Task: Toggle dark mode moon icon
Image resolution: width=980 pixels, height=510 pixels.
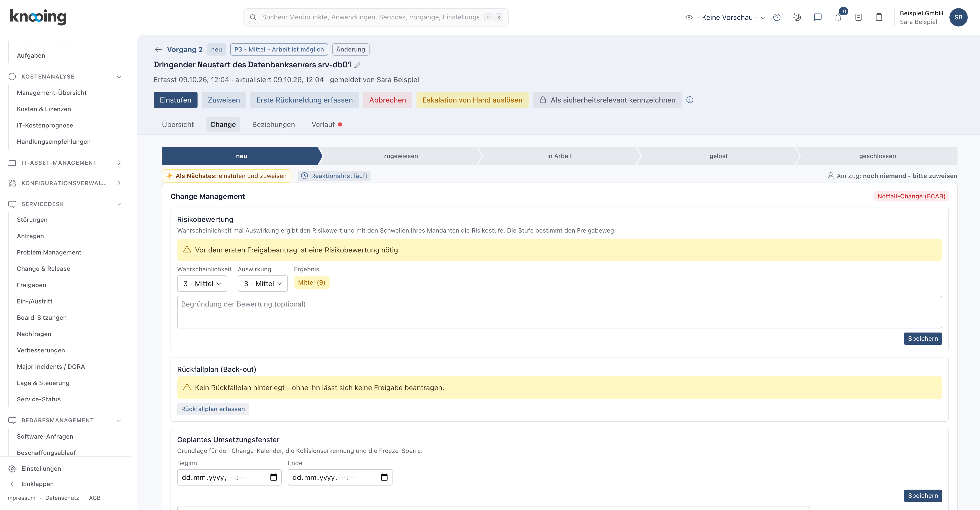Action: coord(797,18)
